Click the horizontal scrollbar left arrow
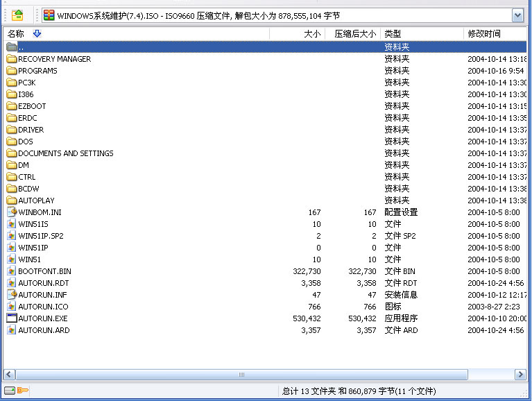This screenshot has width=532, height=401. tap(9, 375)
